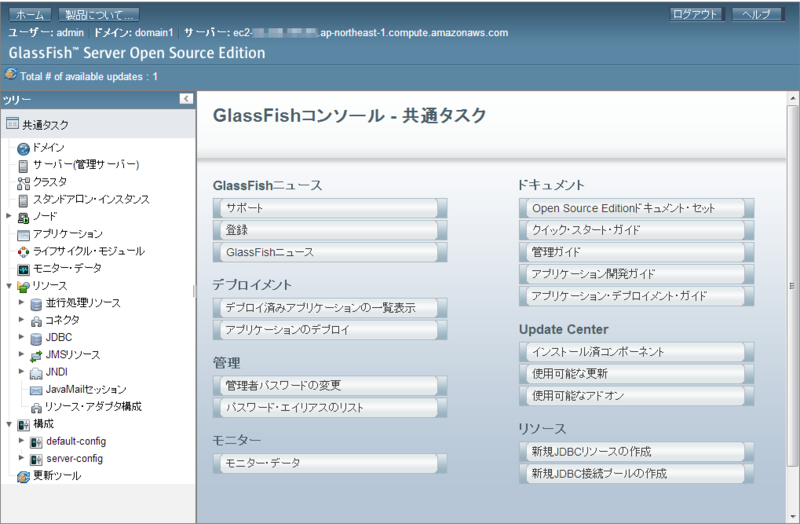Open the GlassFishニュース task button
This screenshot has width=800, height=524.
(330, 252)
